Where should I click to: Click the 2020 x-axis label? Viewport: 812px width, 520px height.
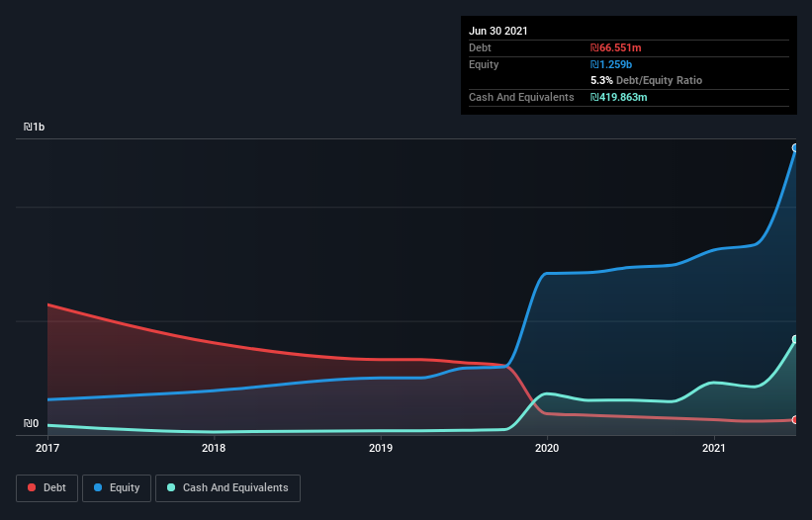click(x=547, y=448)
